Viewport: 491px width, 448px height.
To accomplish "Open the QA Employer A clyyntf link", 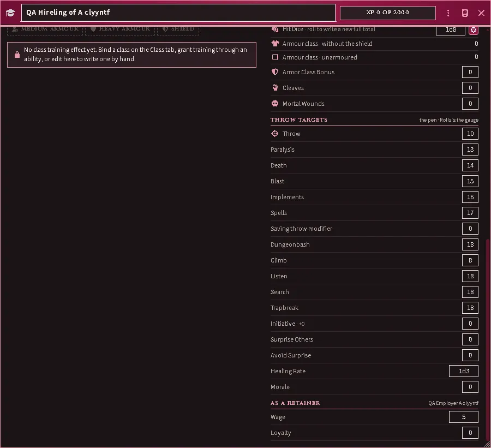I will 453,403.
